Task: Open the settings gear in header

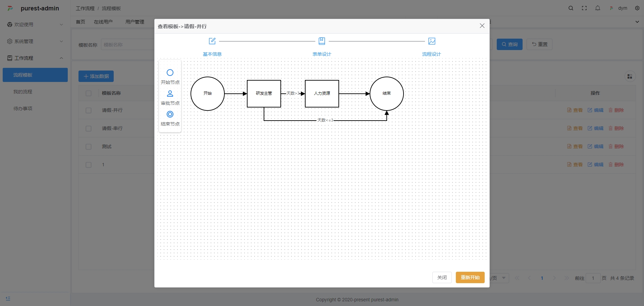Action: (x=637, y=8)
